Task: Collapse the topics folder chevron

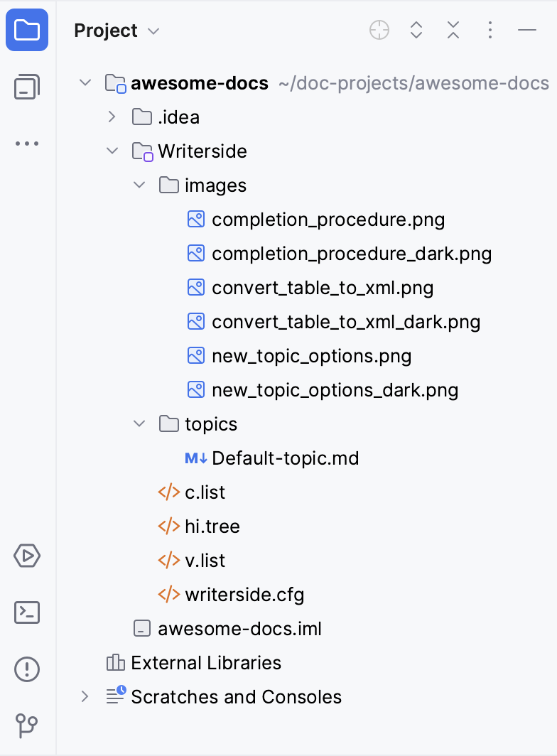Action: click(139, 424)
